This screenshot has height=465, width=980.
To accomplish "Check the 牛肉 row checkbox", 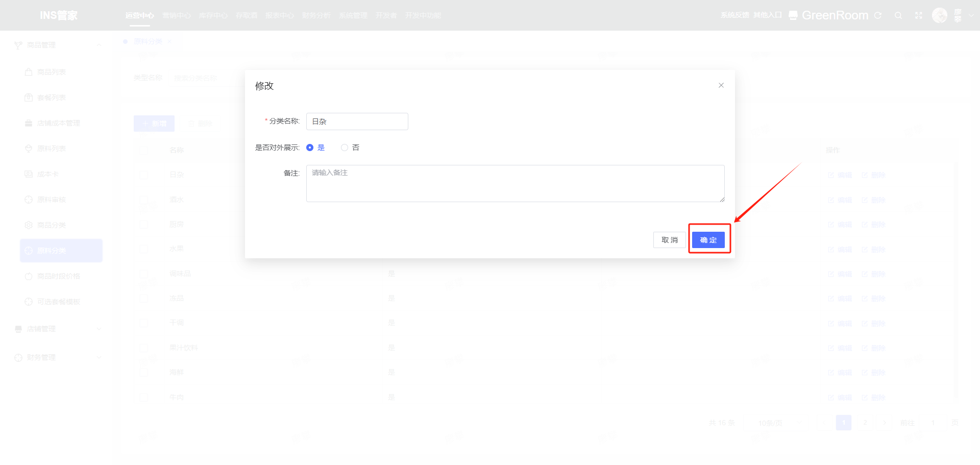I will click(143, 397).
